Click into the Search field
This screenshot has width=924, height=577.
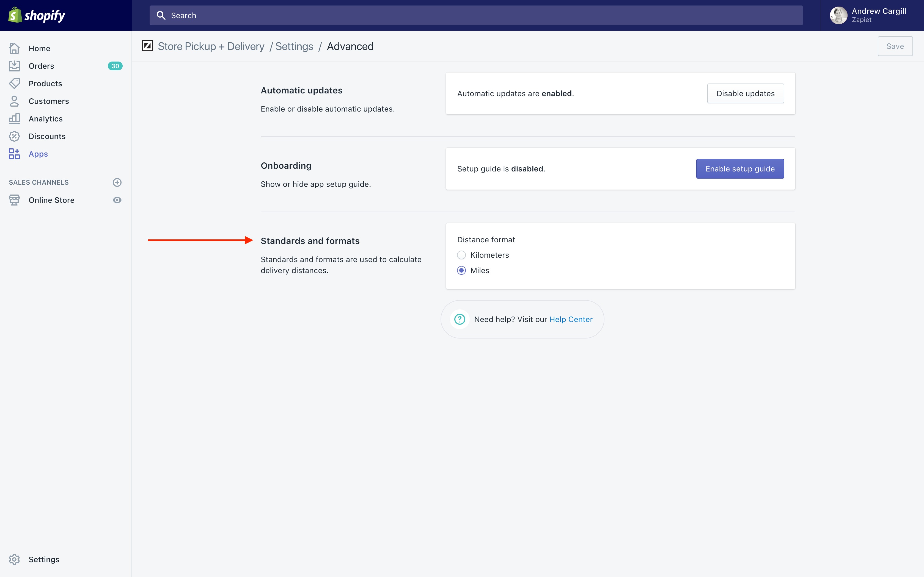[476, 15]
